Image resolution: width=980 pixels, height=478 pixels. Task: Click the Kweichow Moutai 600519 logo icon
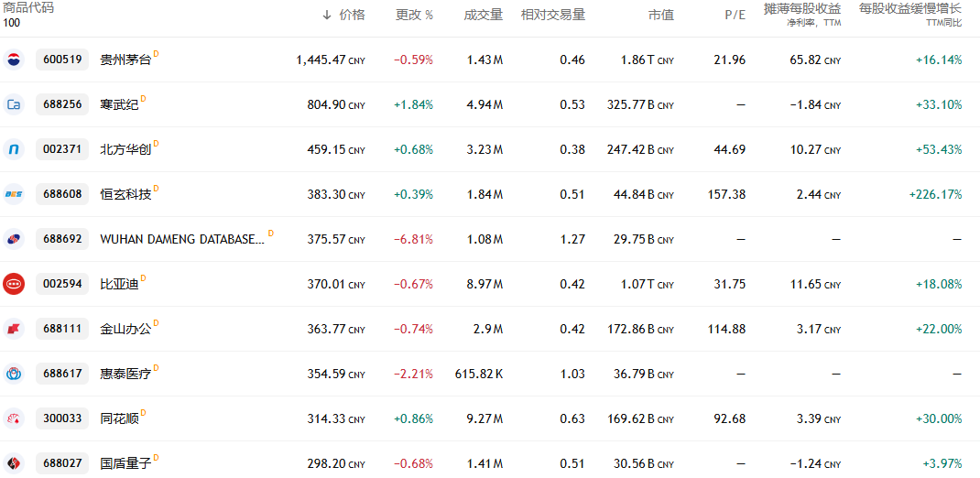click(13, 60)
